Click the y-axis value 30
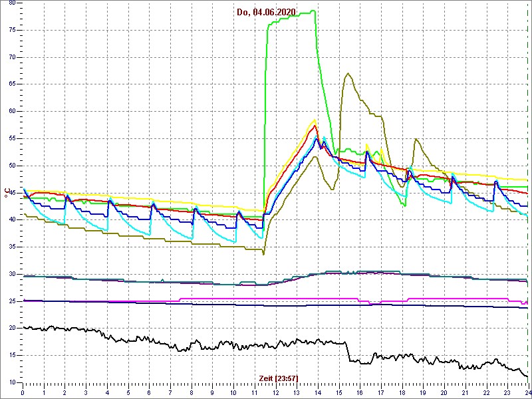Viewport: 532px width, 399px height. point(12,274)
